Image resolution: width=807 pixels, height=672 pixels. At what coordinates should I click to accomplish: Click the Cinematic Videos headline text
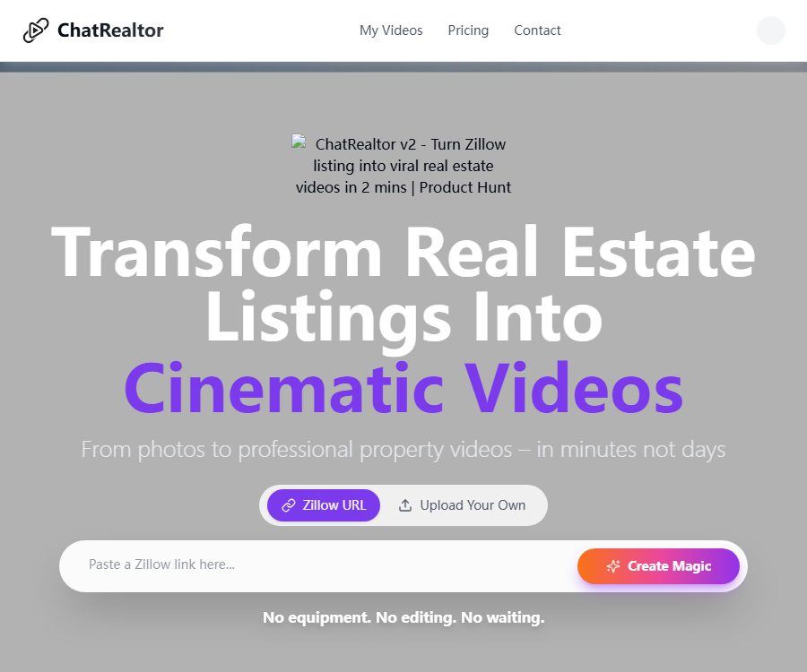[403, 388]
